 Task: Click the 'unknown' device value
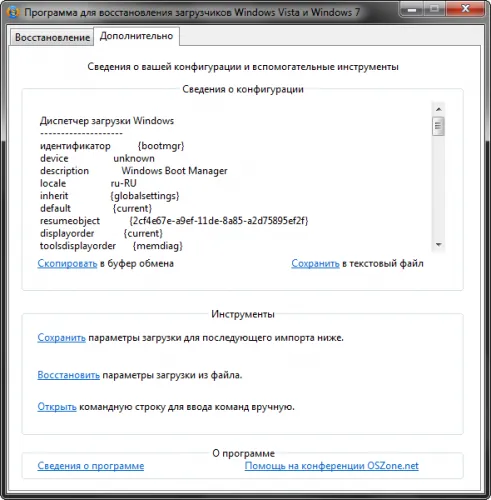(134, 158)
